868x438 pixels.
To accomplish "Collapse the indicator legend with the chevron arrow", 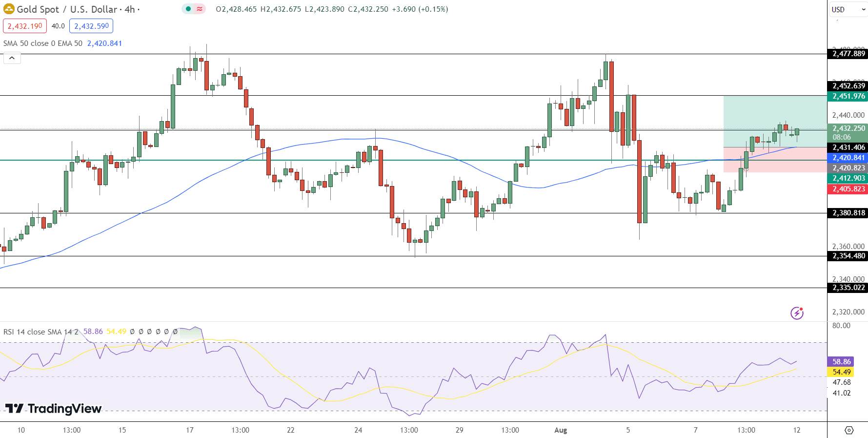I will [x=12, y=58].
